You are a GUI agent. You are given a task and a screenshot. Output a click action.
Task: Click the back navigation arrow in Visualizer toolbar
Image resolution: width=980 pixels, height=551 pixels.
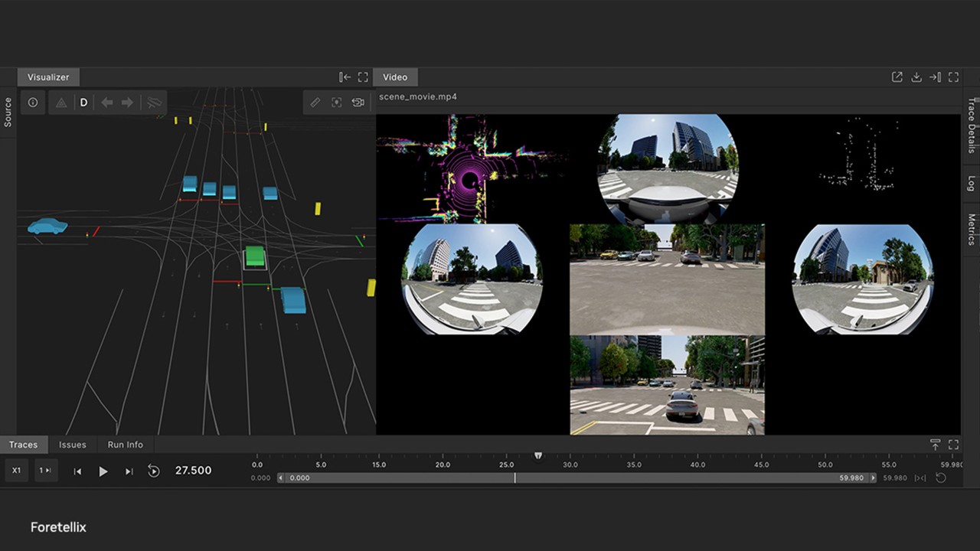[x=106, y=102]
